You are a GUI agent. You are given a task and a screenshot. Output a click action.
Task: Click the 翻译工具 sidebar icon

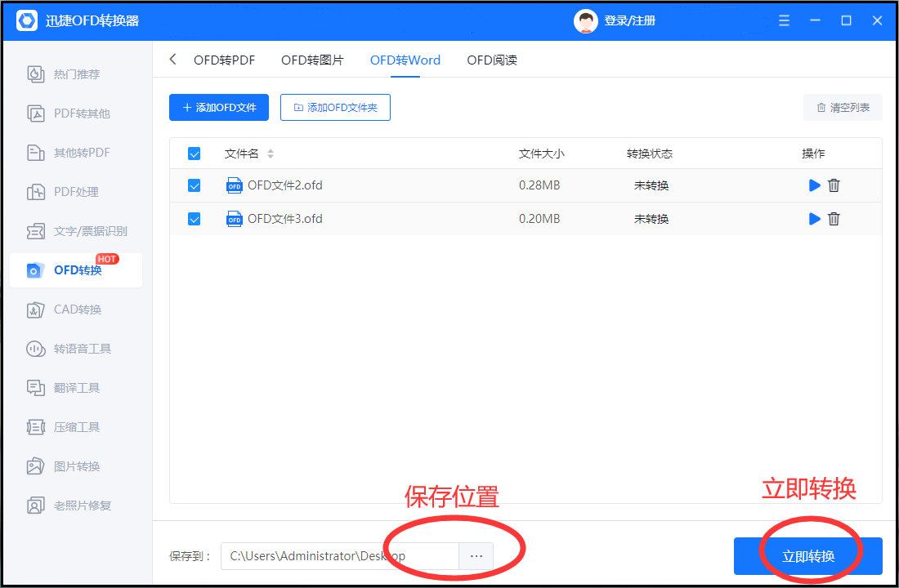click(x=35, y=388)
